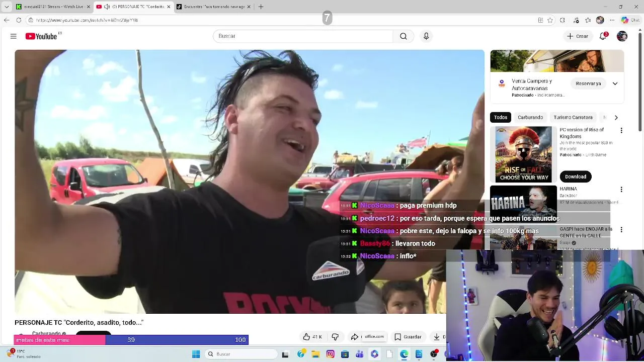Viewport: 644px width, 362px height.
Task: Click the browser address bar URL
Action: 87,20
